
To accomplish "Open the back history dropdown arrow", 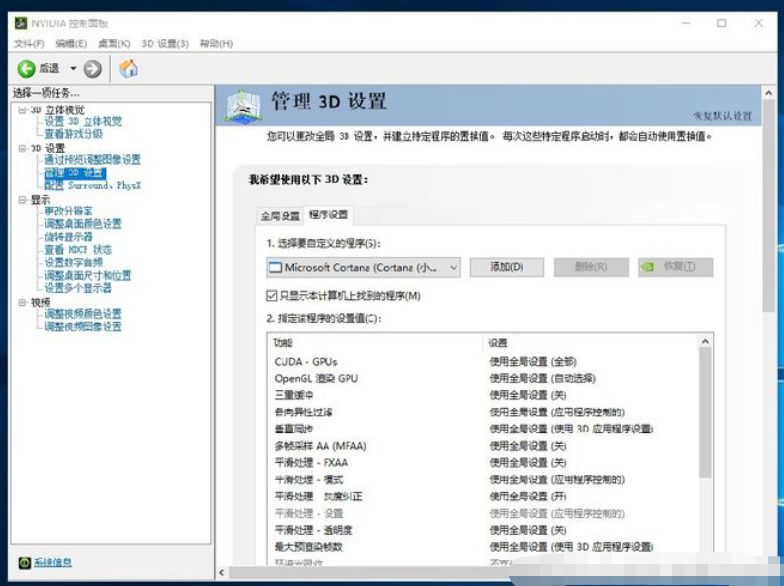I will tap(73, 68).
